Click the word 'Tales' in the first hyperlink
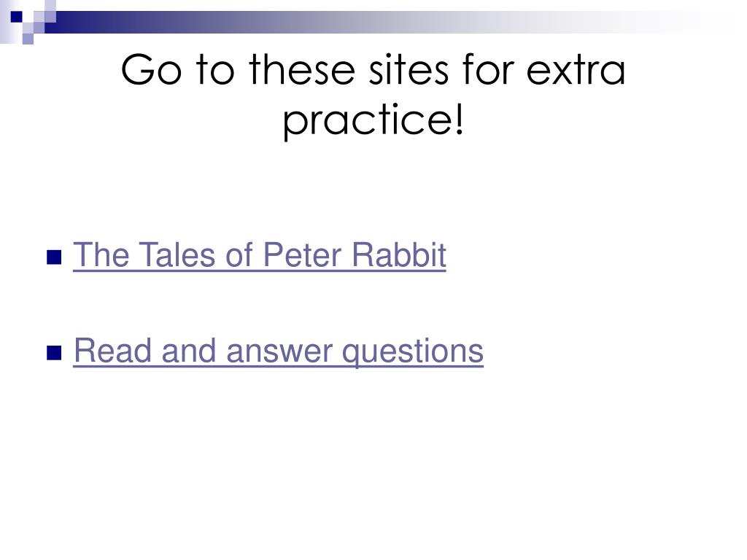 point(177,254)
